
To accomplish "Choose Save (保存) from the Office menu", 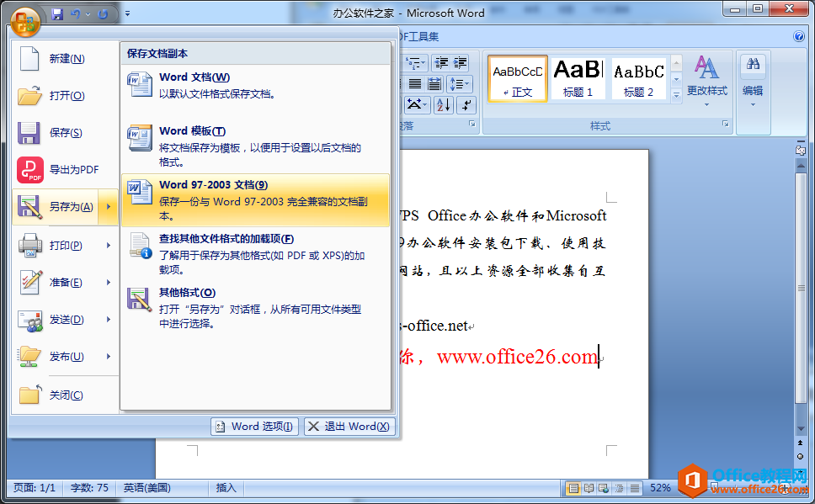I will click(x=65, y=132).
